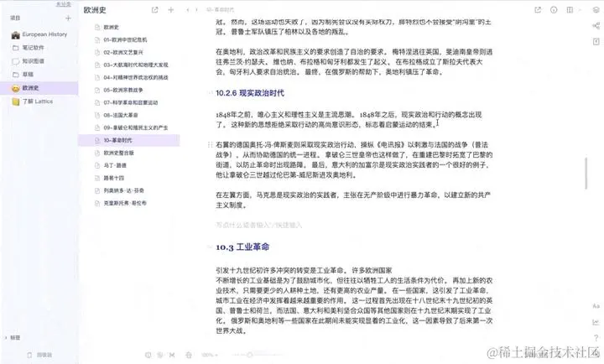The width and height of the screenshot is (604, 364).
Task: Open the 笔记软件 folder
Action: (29, 48)
